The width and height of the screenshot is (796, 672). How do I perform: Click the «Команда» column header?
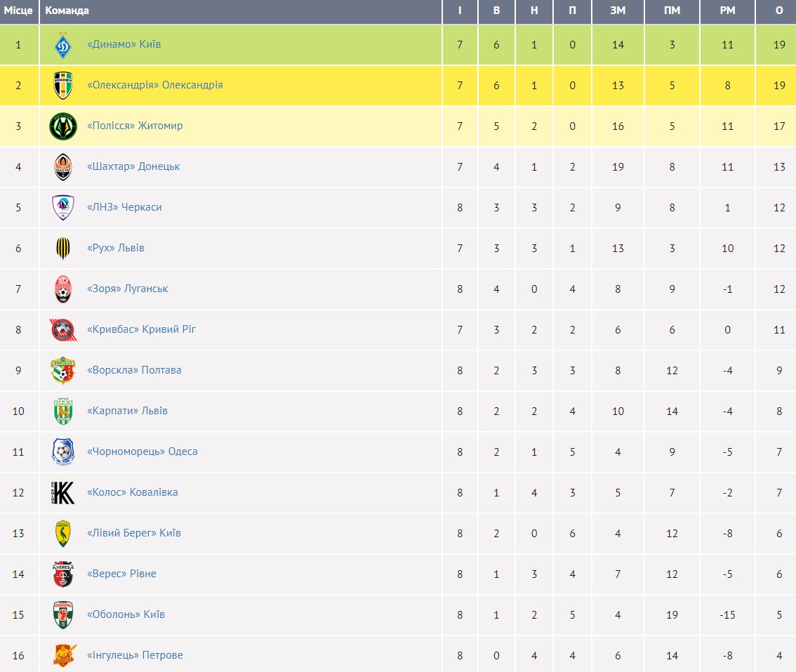pyautogui.click(x=67, y=11)
